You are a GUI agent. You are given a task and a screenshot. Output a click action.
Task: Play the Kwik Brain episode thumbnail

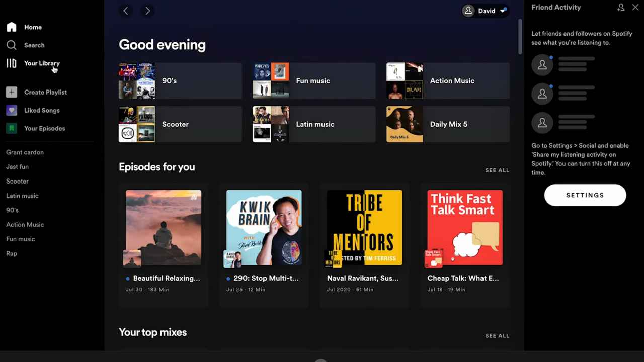tap(264, 227)
